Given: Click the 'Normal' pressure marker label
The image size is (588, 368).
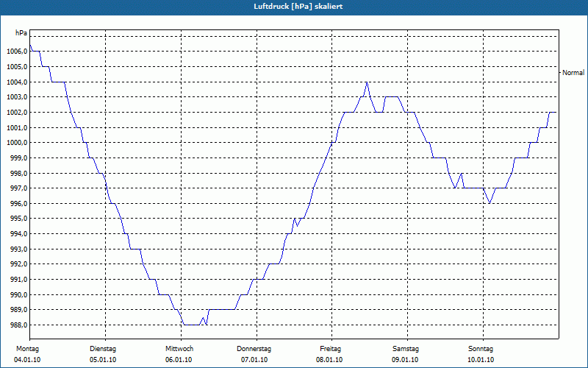Looking at the screenshot, I should (573, 72).
